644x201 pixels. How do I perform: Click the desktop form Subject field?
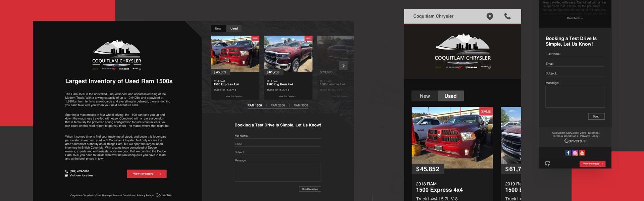pyautogui.click(x=278, y=152)
